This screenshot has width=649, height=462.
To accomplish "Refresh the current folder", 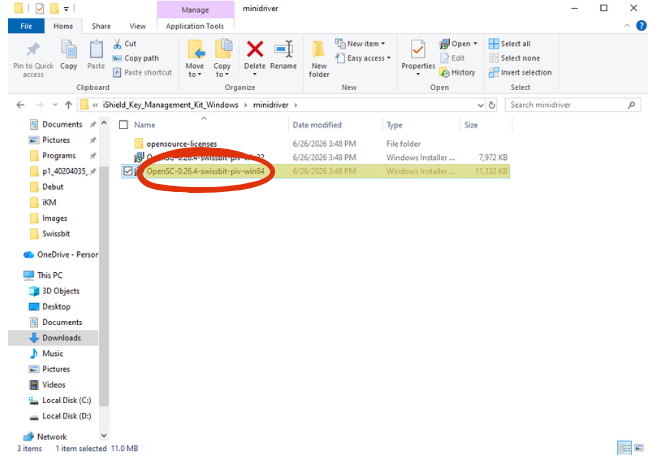I will click(x=492, y=105).
